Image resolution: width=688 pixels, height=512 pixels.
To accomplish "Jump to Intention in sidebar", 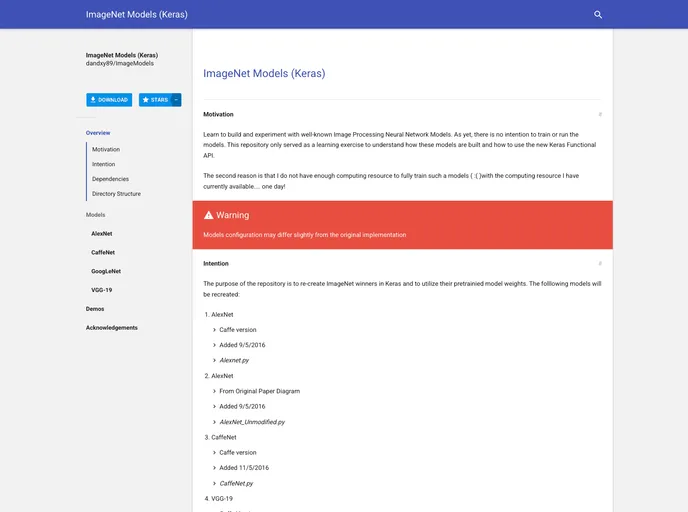I will click(x=104, y=165).
